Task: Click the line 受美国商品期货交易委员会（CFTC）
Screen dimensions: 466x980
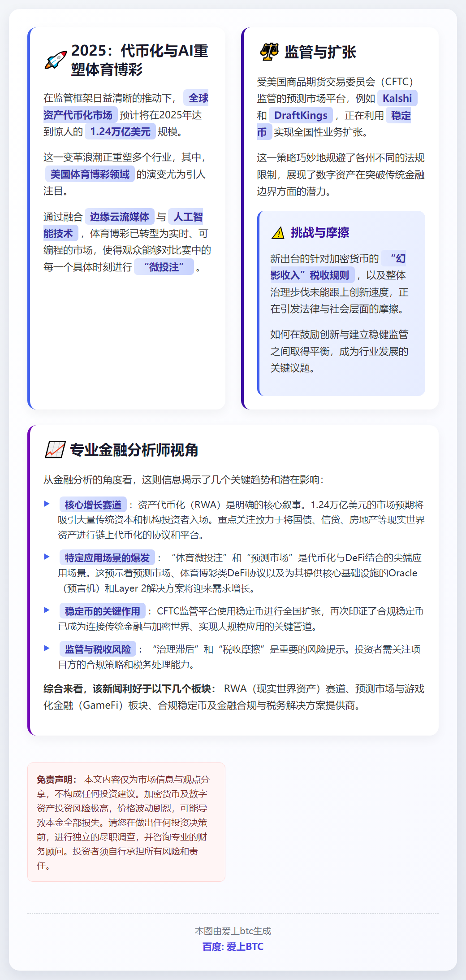Action: coord(335,82)
